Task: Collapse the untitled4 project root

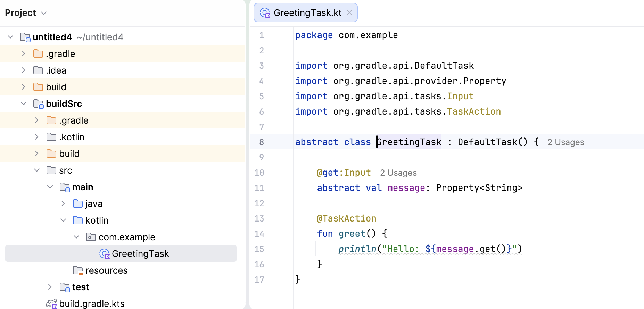Action: (x=10, y=37)
